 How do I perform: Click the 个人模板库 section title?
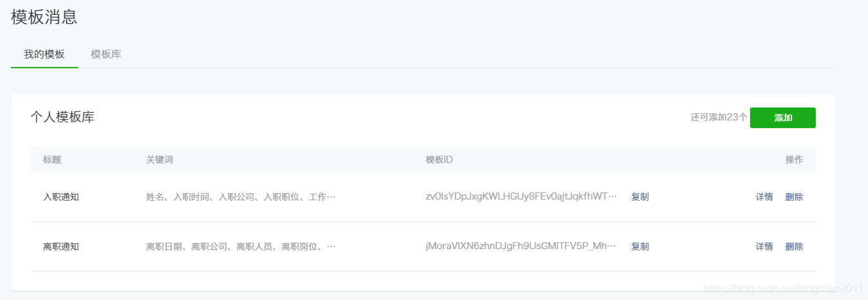coord(63,117)
